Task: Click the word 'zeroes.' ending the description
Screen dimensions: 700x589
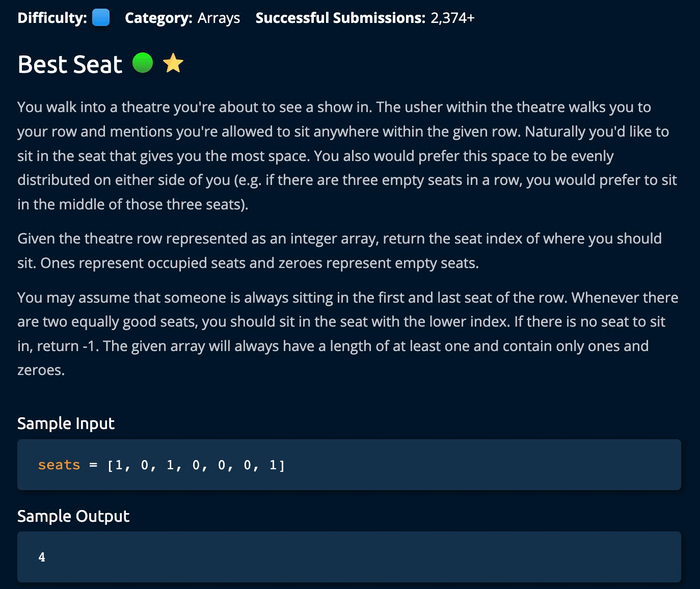Action: pyautogui.click(x=41, y=370)
